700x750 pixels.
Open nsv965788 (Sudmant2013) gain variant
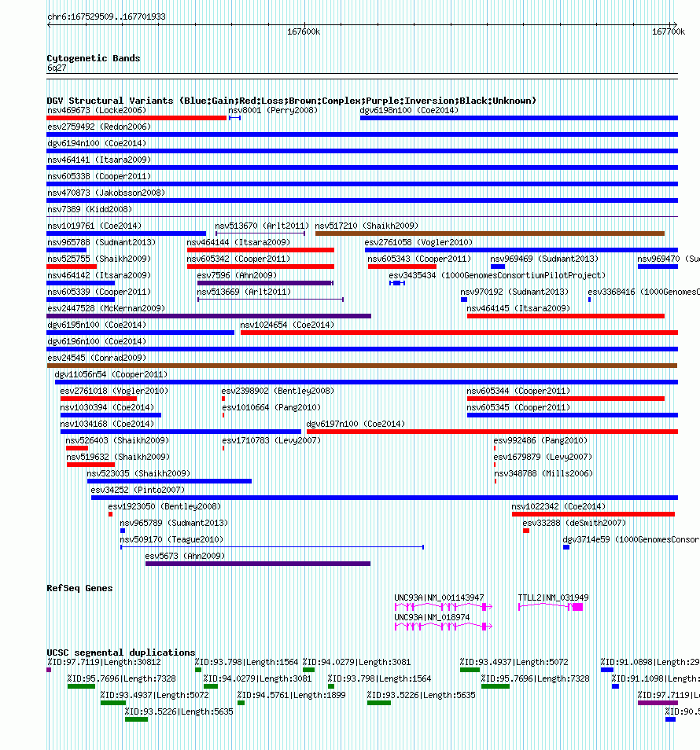67,250
